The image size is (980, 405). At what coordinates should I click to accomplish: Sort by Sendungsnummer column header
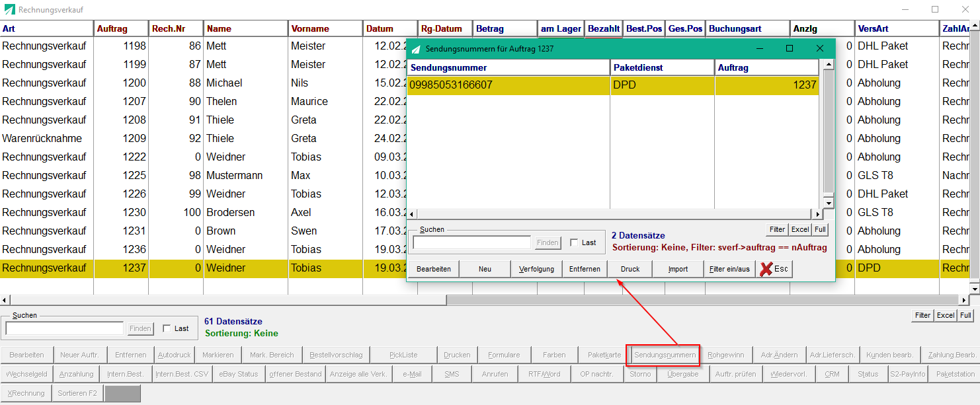(x=508, y=67)
